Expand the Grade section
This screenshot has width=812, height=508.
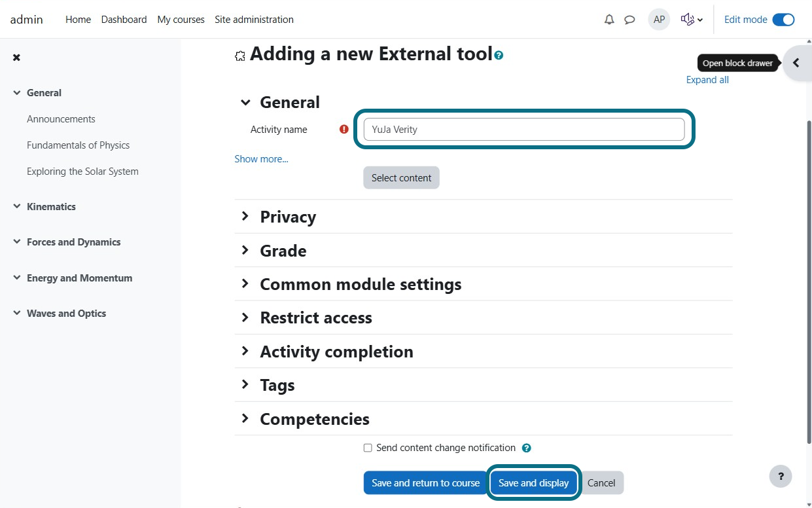245,250
